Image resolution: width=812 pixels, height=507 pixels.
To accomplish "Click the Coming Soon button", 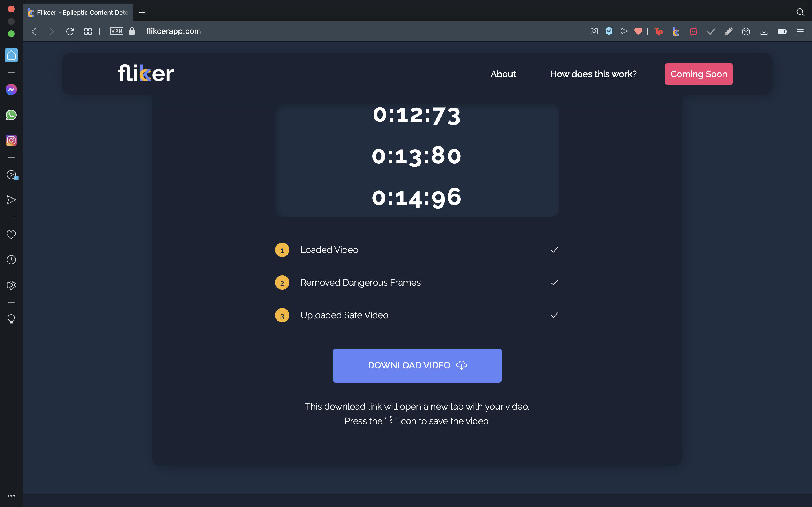I will click(699, 74).
